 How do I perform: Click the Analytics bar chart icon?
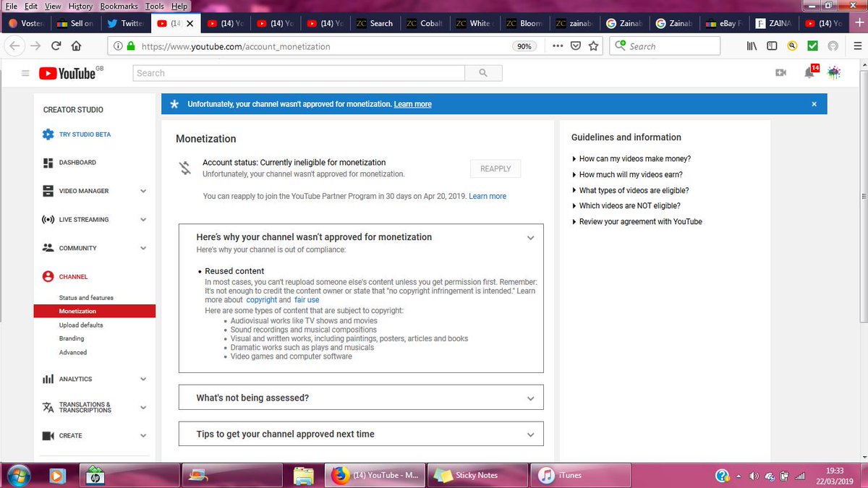[x=48, y=379]
